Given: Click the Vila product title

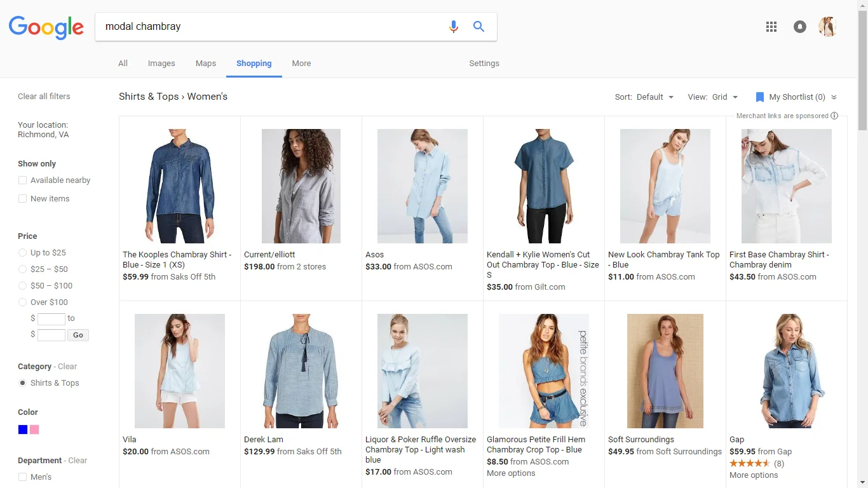Looking at the screenshot, I should (130, 440).
